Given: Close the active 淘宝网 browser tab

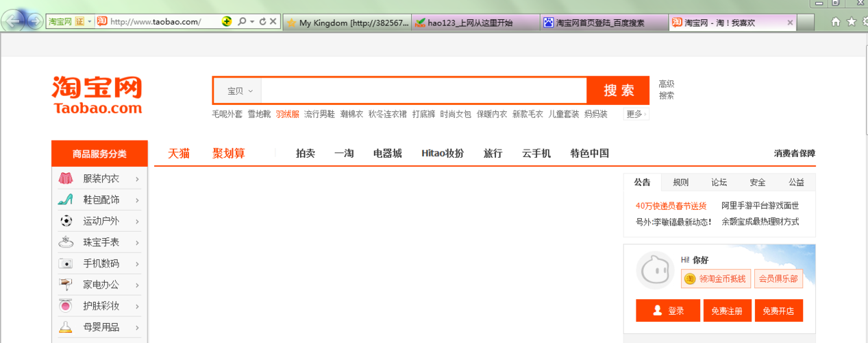Looking at the screenshot, I should point(789,23).
